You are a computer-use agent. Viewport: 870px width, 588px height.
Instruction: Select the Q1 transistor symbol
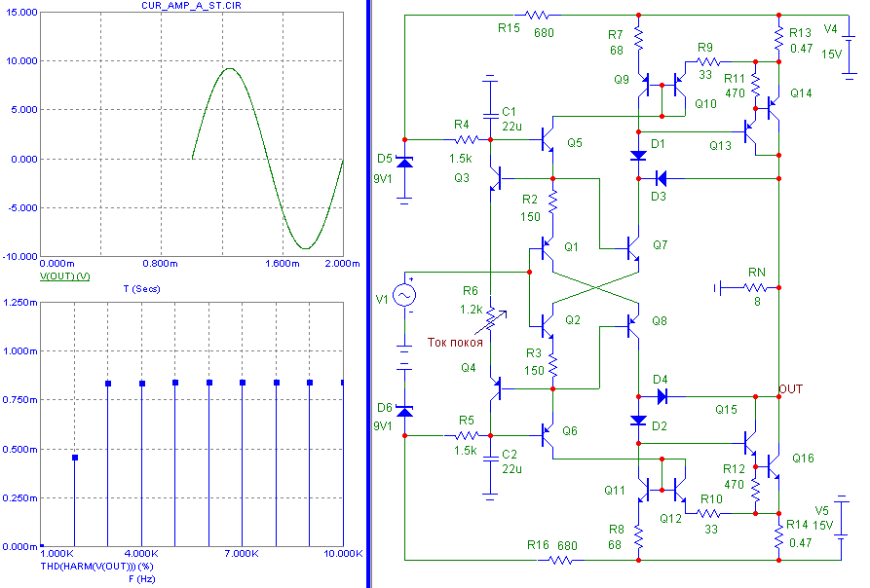click(548, 249)
